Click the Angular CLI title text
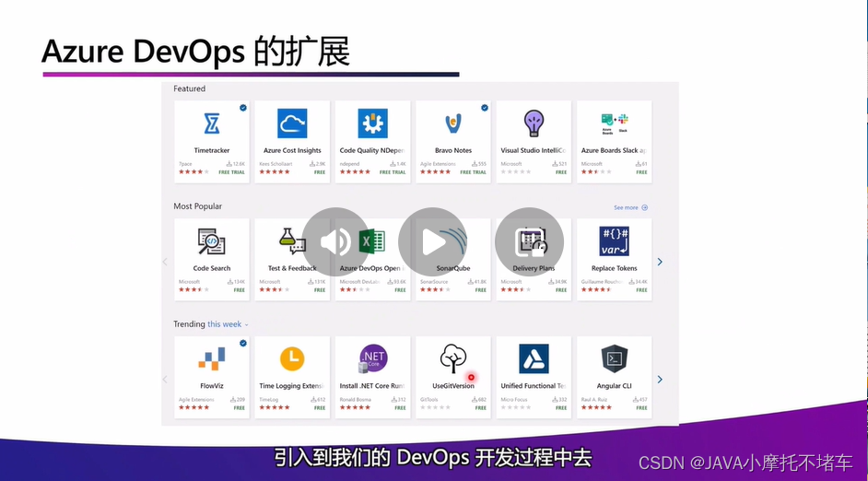 pos(615,386)
